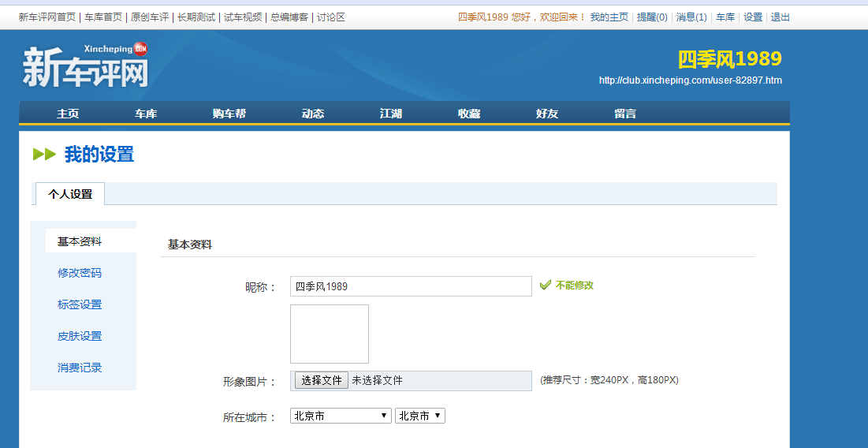The width and height of the screenshot is (868, 448).
Task: Click the green double-arrow icon beside 我的设置
Action: [44, 154]
